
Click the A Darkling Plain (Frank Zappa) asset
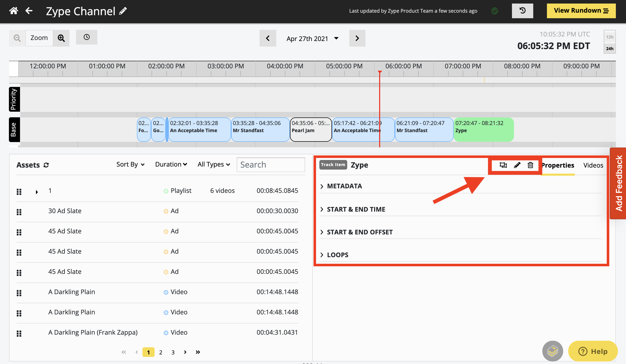93,332
